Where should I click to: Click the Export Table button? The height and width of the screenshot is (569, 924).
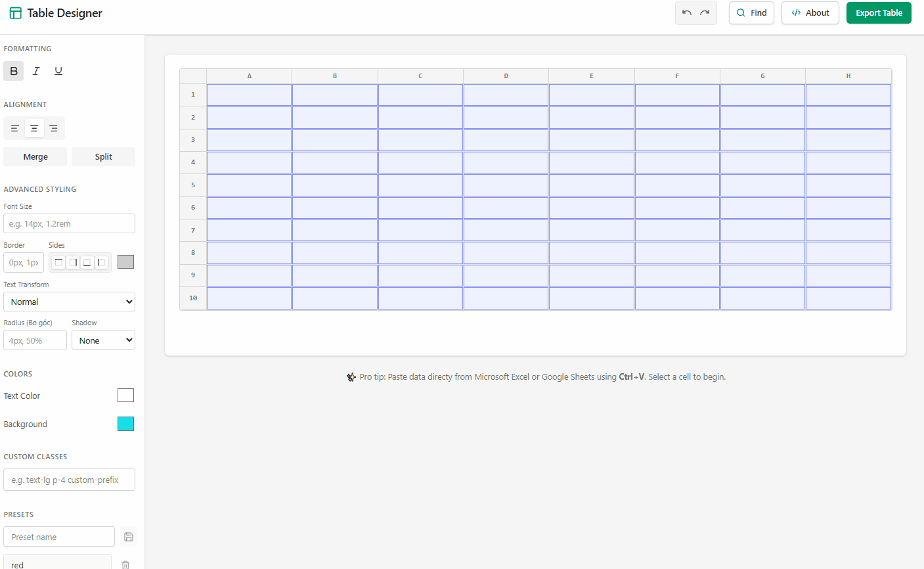pos(879,12)
